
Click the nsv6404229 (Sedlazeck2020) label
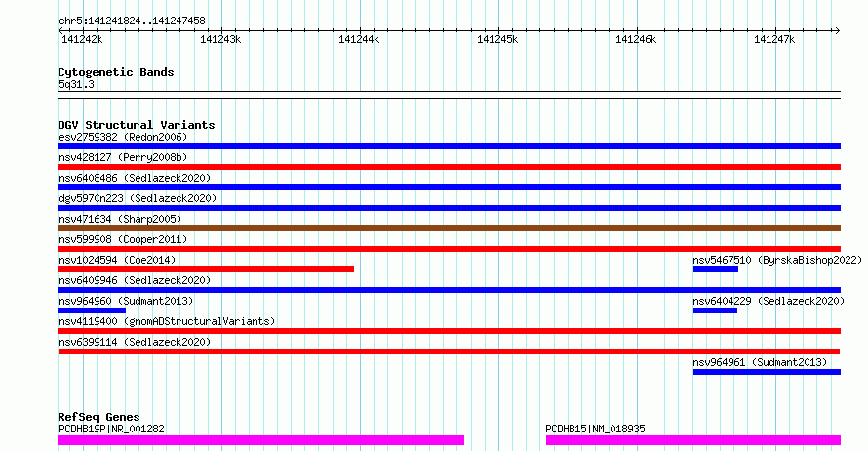(x=769, y=301)
